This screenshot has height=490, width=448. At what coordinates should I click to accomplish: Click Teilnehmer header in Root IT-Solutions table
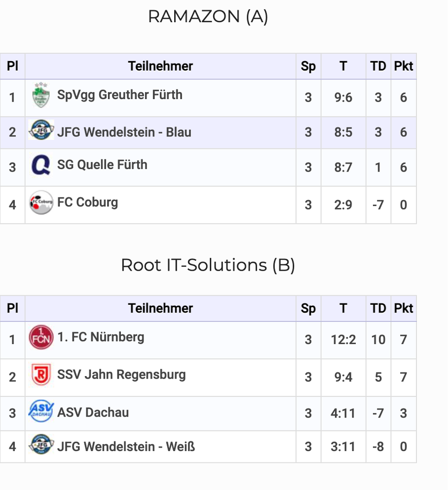click(x=160, y=308)
